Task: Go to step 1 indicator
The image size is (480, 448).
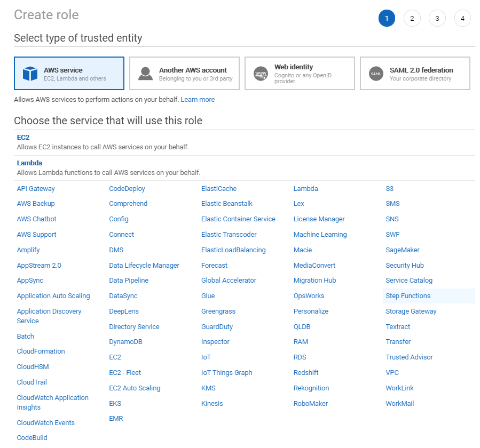Action: (x=387, y=18)
